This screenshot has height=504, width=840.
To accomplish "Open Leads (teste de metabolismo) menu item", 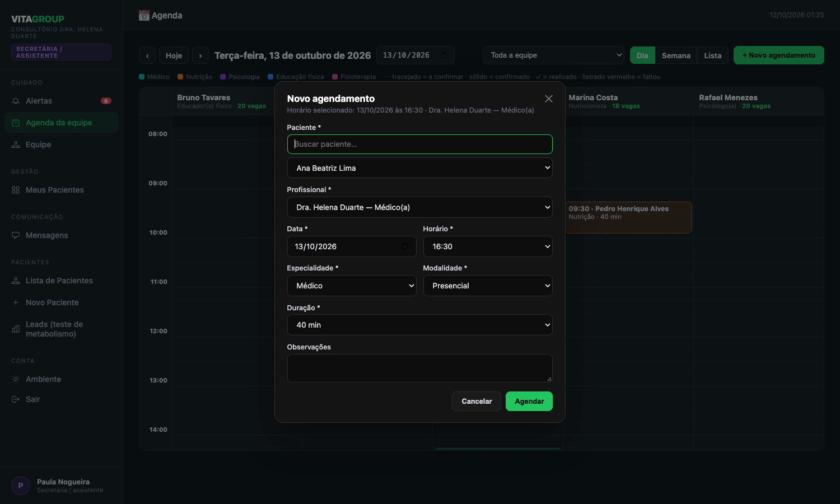I will tap(61, 329).
